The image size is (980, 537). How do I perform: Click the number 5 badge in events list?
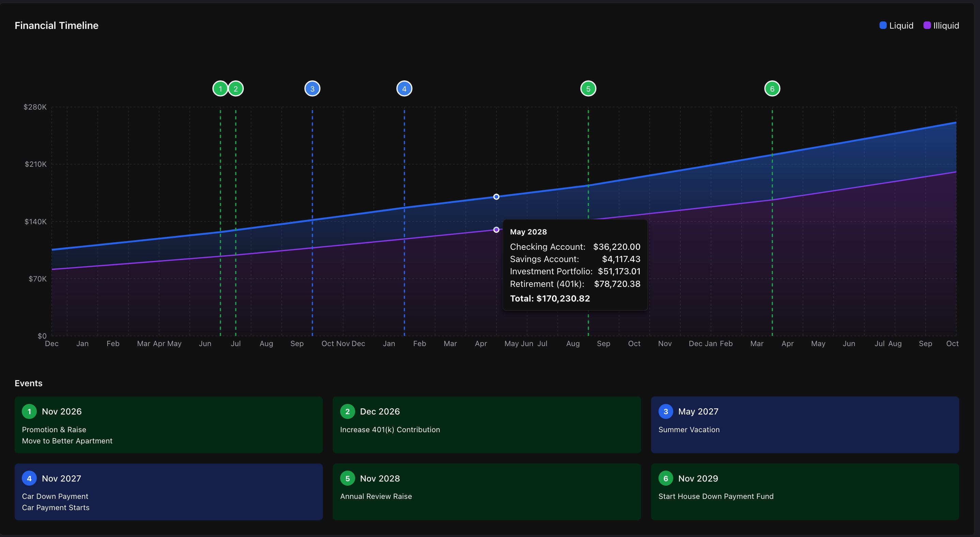coord(347,478)
